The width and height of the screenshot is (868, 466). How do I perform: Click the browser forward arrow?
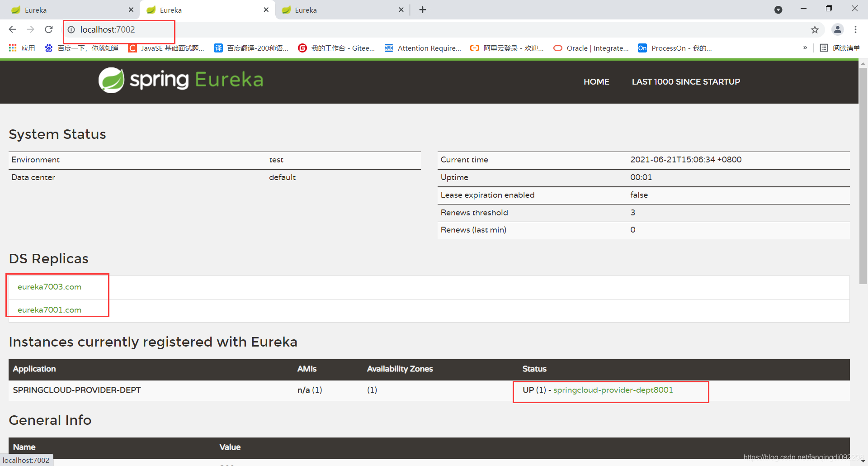pyautogui.click(x=30, y=29)
